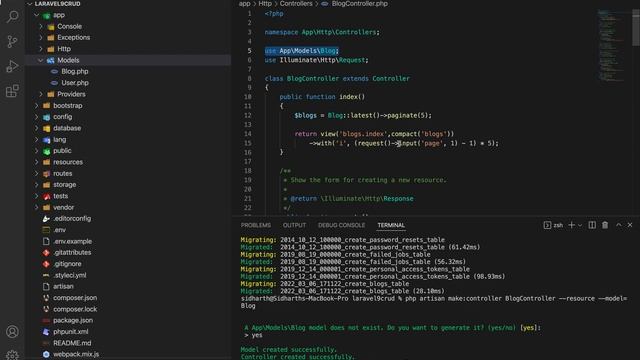Open the package.json file

73,320
